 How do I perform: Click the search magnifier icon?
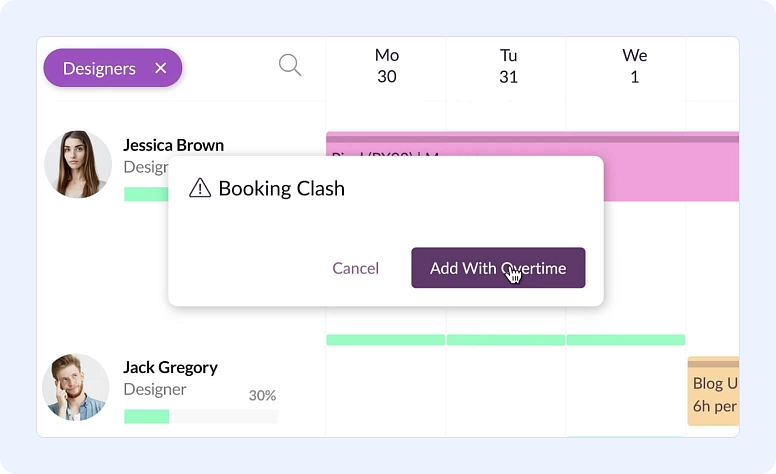point(289,66)
